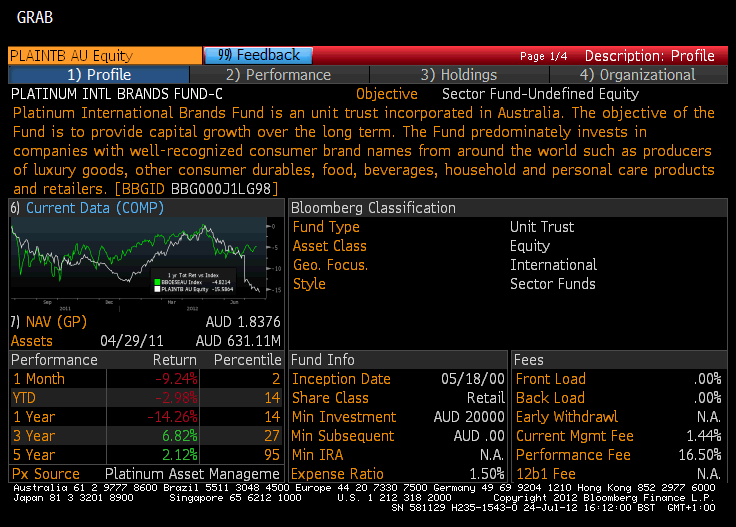Click the inception date value 05/18/00
Viewport: 736px width, 527px height.
[473, 379]
